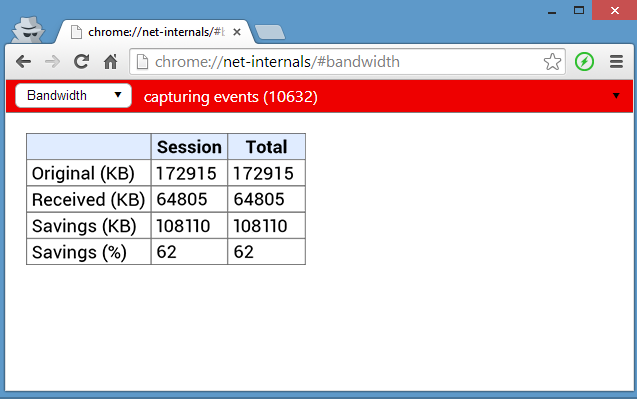Click the capturing events (10632) status
Screen dimensions: 637x399
230,97
